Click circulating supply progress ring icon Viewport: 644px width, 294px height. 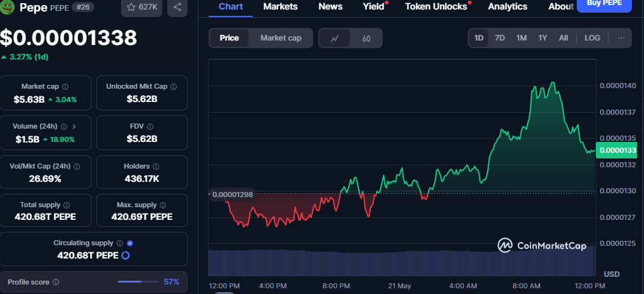(x=126, y=255)
